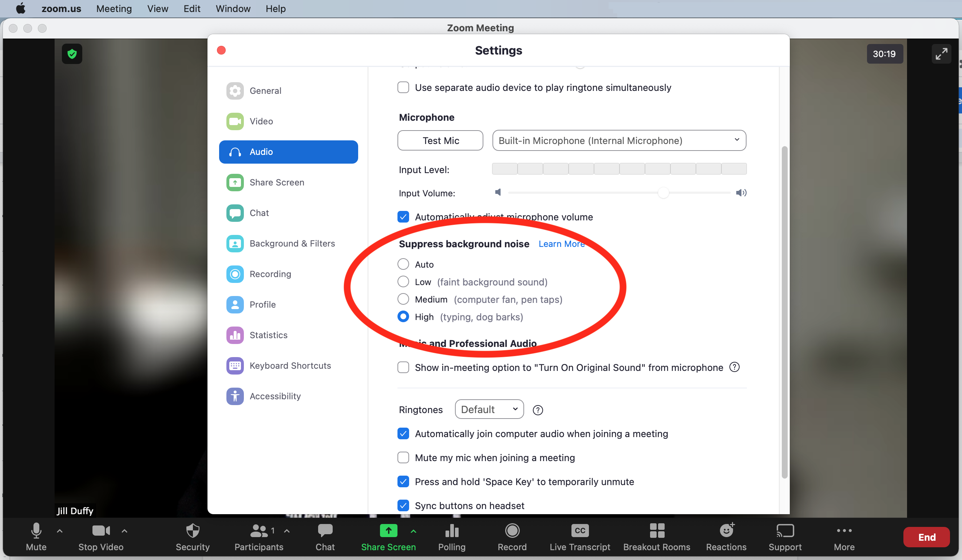The width and height of the screenshot is (962, 560).
Task: Select Low background noise suppression
Action: point(403,281)
